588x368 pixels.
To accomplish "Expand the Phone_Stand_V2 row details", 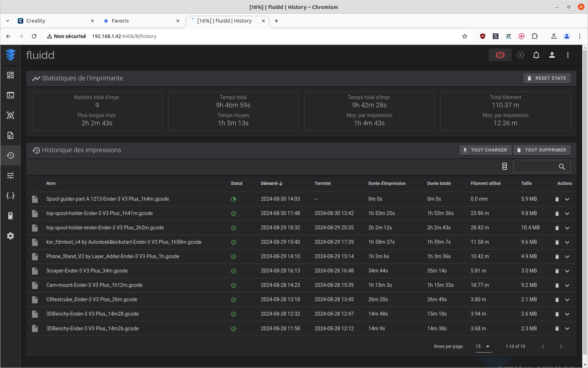I will pyautogui.click(x=567, y=257).
